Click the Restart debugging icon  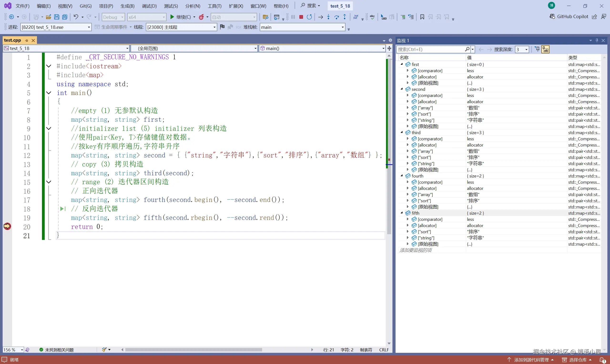[x=309, y=17]
